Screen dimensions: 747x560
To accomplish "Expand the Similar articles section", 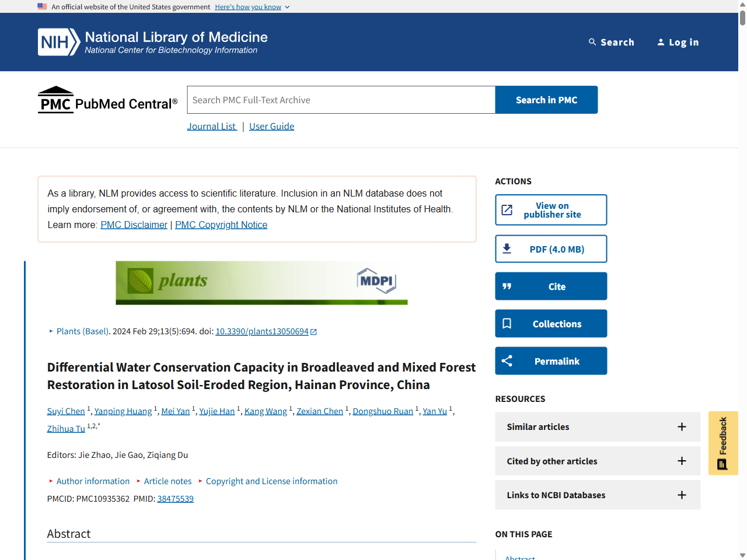I will coord(597,427).
